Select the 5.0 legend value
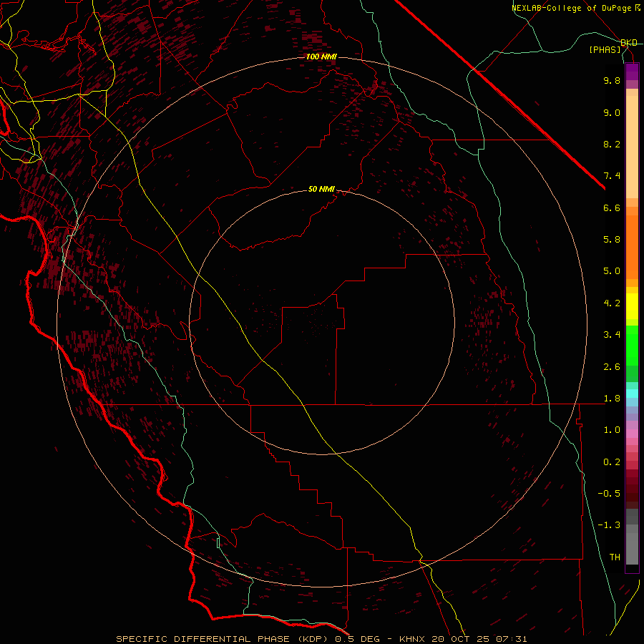This screenshot has height=644, width=644. [x=612, y=271]
